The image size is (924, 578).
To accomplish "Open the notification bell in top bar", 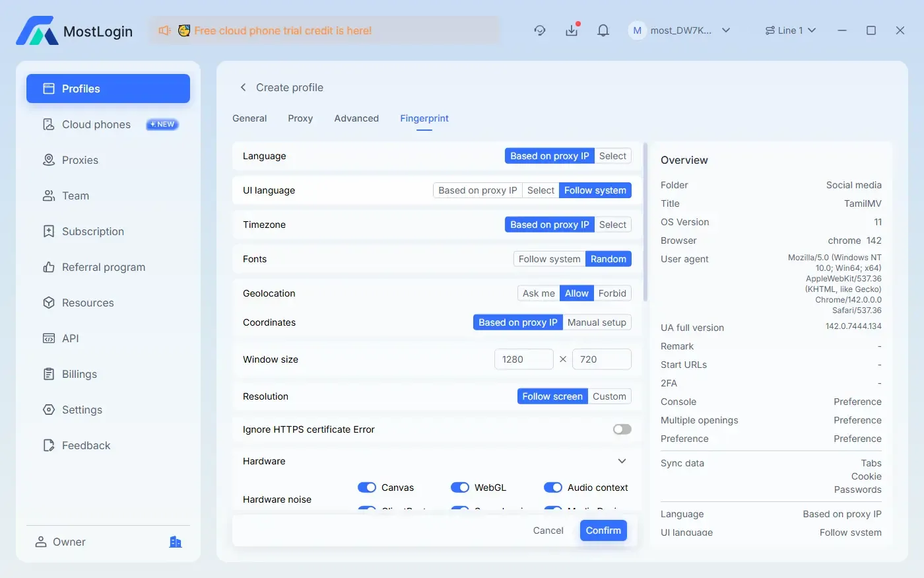I will click(x=603, y=30).
